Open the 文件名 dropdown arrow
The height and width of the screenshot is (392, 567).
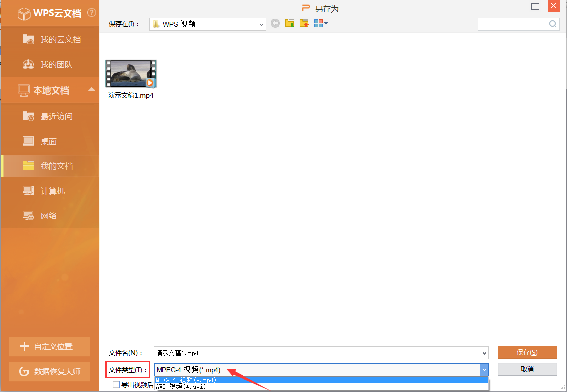coord(484,353)
